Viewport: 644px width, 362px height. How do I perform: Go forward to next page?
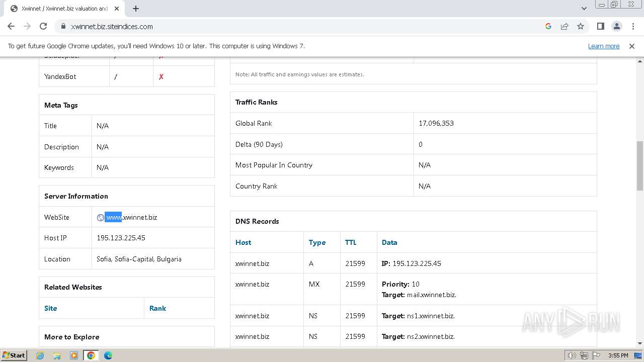point(27,26)
